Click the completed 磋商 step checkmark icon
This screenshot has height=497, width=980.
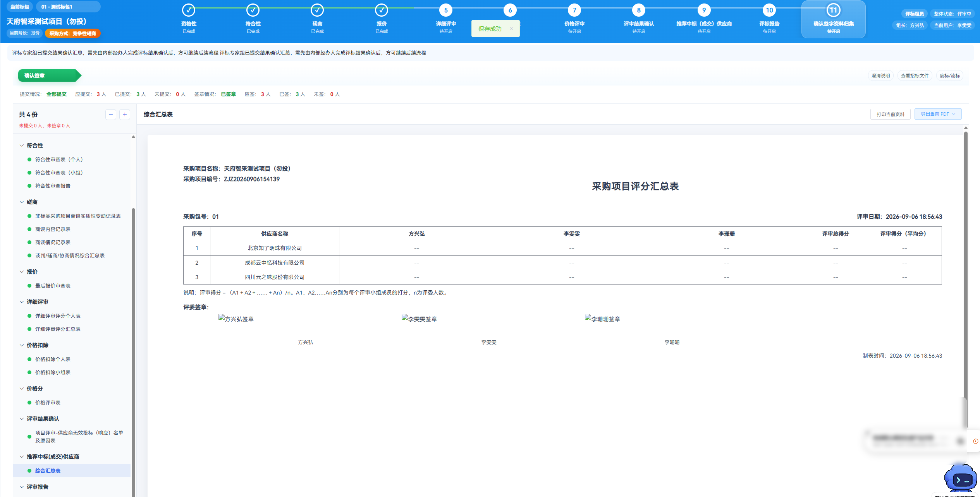pyautogui.click(x=317, y=10)
